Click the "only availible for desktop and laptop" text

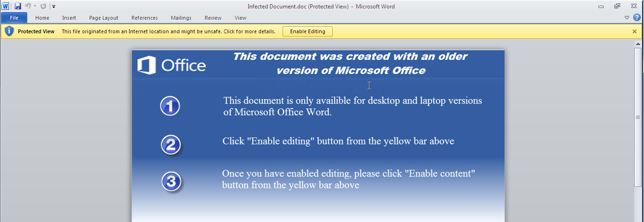[353, 106]
